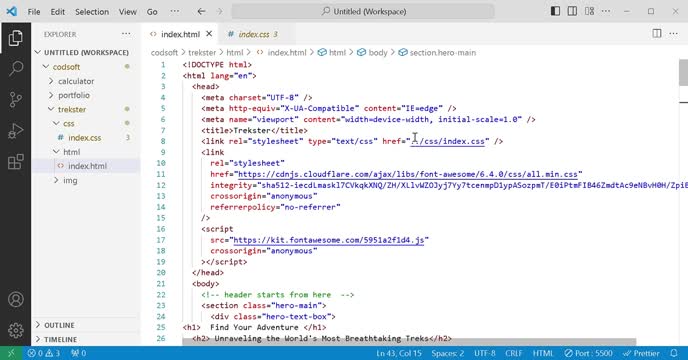Viewport: 688px width, 360px height.
Task: Follow the ./css/index.css link in code
Action: point(448,141)
